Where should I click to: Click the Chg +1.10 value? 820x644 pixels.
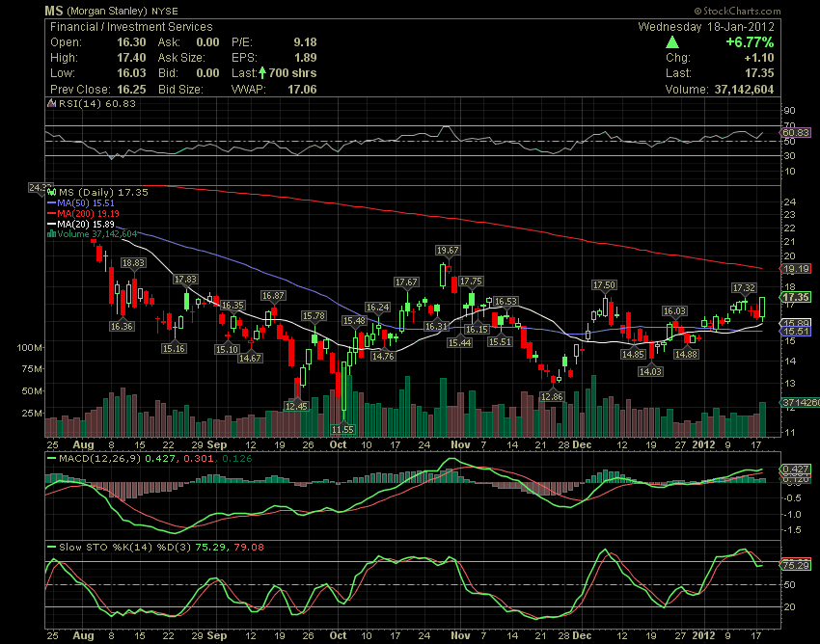pyautogui.click(x=759, y=58)
